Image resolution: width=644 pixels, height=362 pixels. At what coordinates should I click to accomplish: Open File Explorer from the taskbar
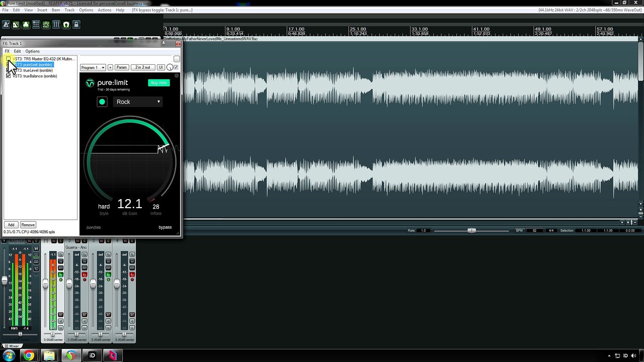tap(49, 355)
